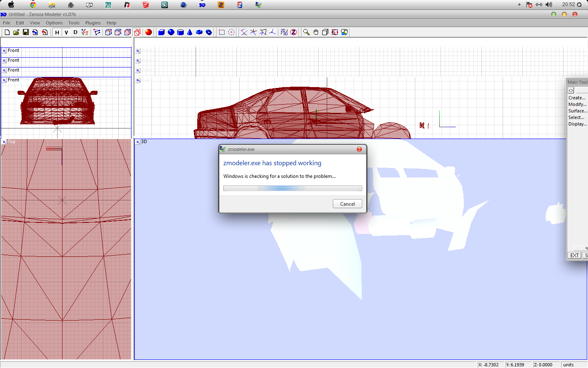The width and height of the screenshot is (588, 368).
Task: Open the Tools menu
Action: click(x=74, y=23)
